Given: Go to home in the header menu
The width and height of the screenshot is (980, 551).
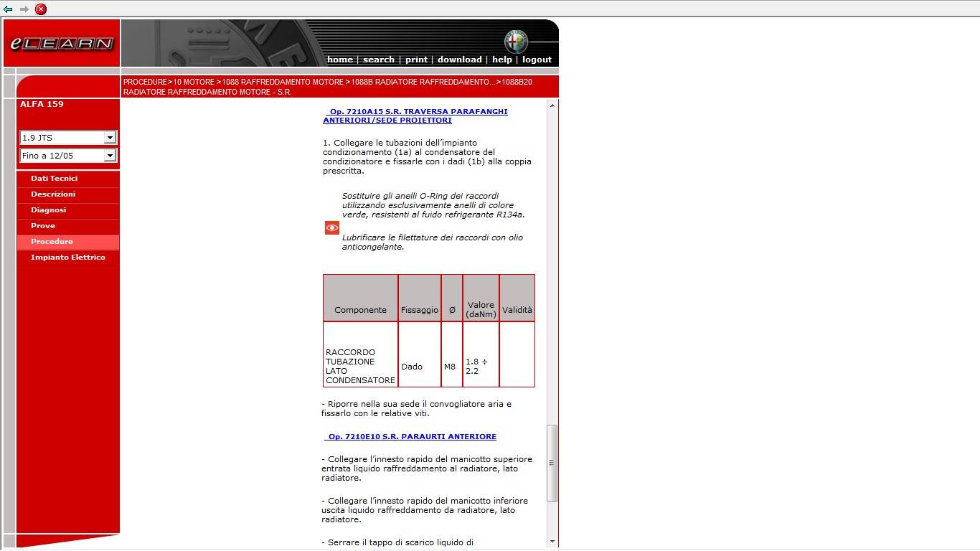Looking at the screenshot, I should pos(340,60).
